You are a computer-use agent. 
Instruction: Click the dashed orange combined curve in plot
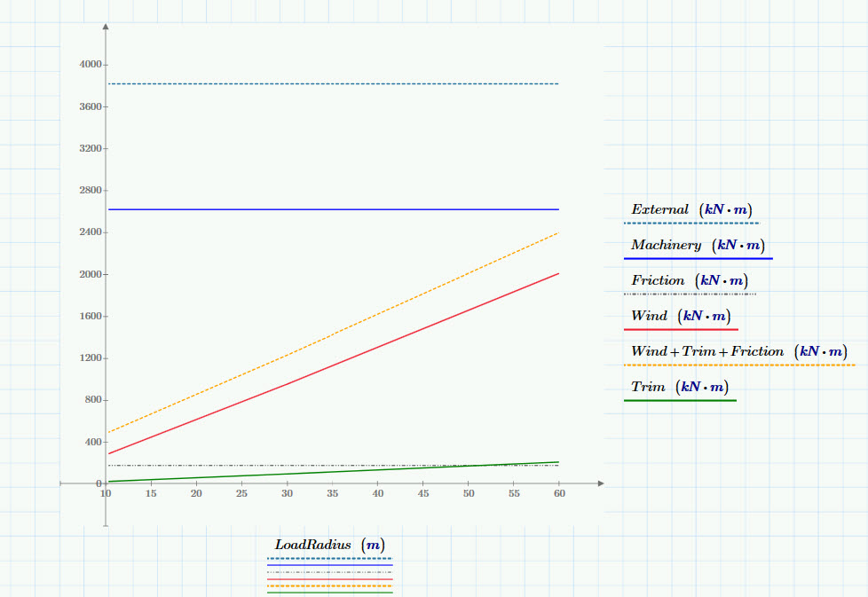(332, 334)
